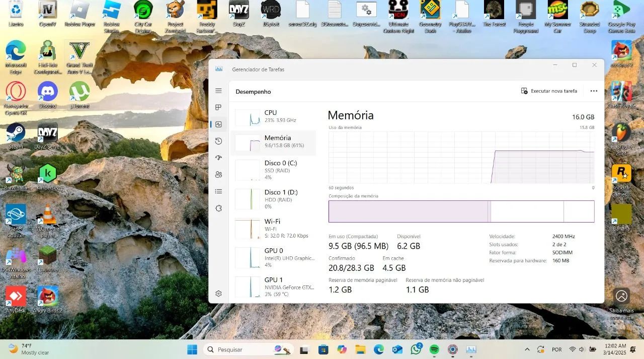The height and width of the screenshot is (359, 644).
Task: Open Task Manager settings gear
Action: (218, 294)
